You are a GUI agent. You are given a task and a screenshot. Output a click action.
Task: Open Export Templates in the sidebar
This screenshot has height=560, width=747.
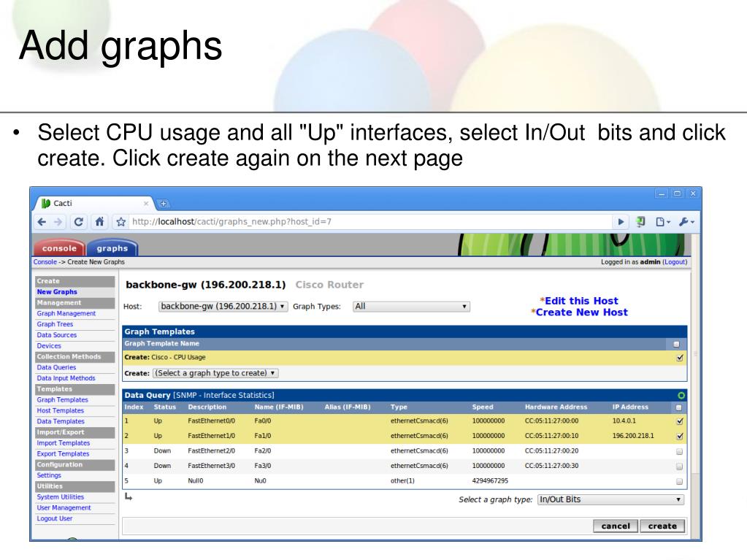tap(63, 454)
